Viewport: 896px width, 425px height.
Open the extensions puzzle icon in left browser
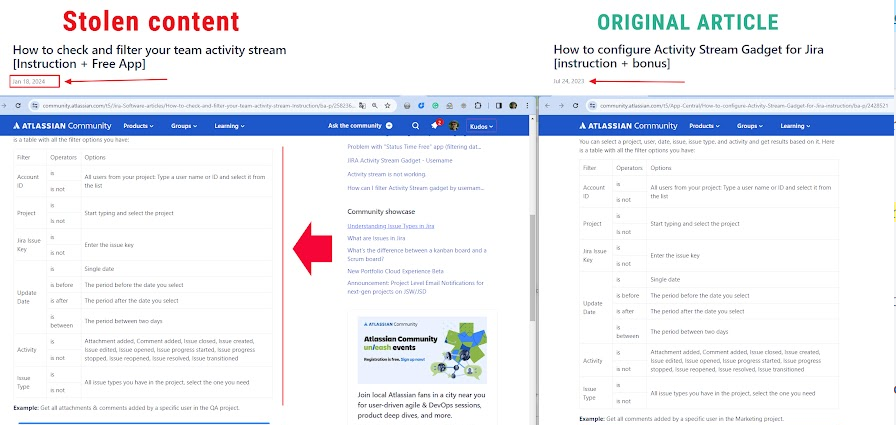pos(478,106)
